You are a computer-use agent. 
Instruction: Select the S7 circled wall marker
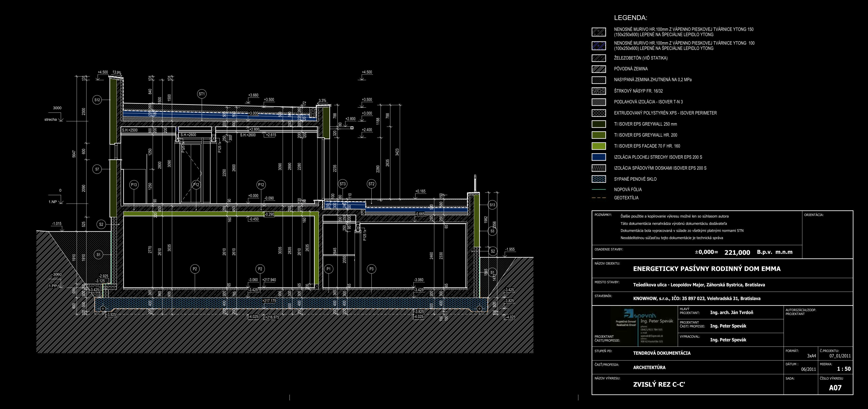tap(97, 170)
